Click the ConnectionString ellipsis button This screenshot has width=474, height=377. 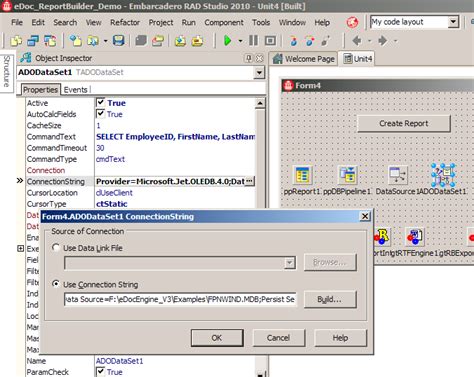coord(250,181)
